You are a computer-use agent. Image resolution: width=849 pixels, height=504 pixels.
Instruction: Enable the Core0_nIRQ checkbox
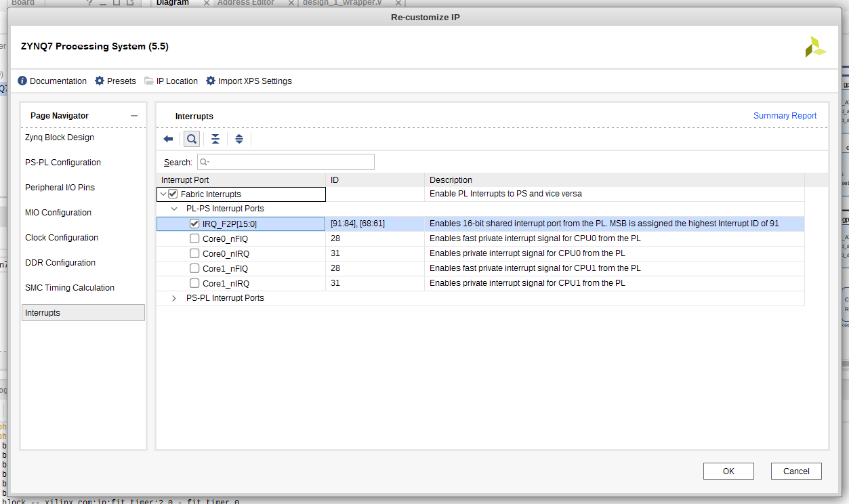point(194,253)
